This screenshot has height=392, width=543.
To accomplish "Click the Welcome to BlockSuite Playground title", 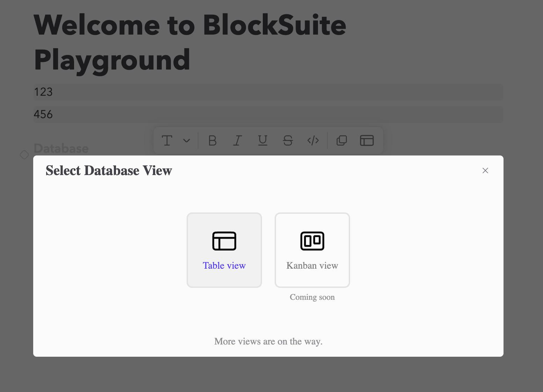I will [x=190, y=42].
